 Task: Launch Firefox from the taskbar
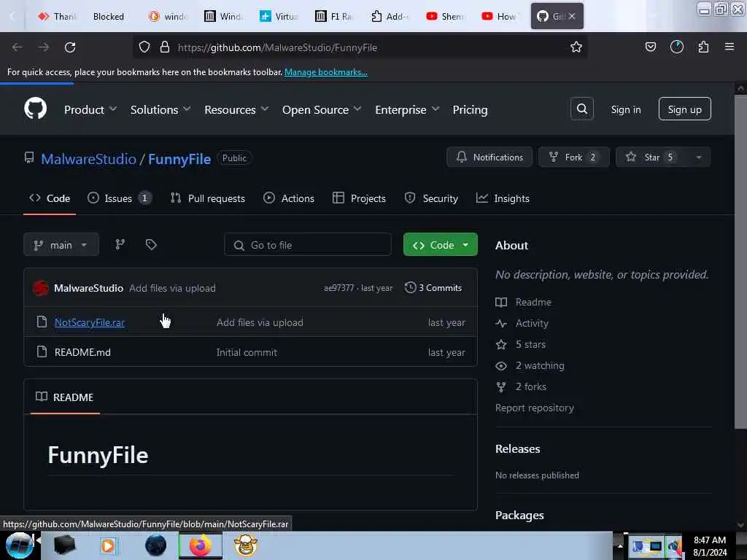click(x=201, y=545)
